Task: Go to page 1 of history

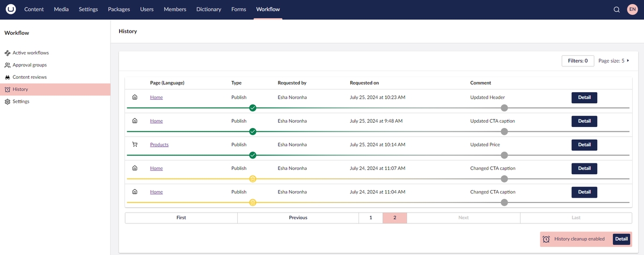Action: click(370, 217)
